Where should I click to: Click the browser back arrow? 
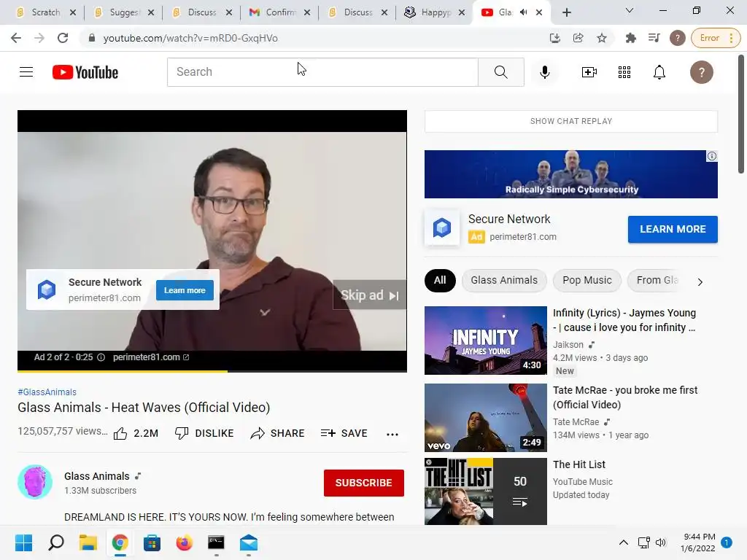[16, 38]
